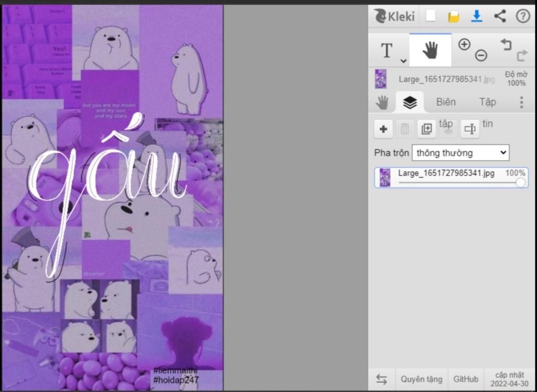Screen dimensions: 537x392
Task: Save the image with the blue download icon
Action: pos(476,16)
